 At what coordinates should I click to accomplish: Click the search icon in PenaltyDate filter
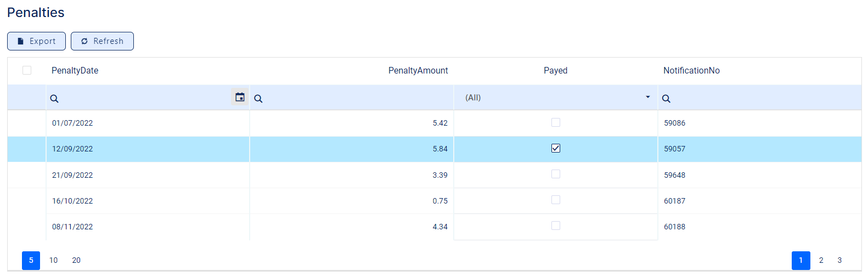coord(54,99)
